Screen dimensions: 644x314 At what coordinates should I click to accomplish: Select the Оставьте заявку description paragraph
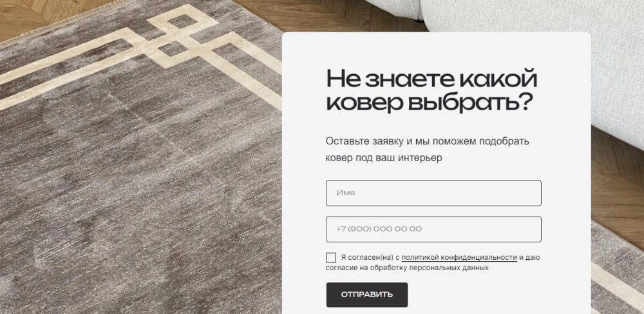pyautogui.click(x=428, y=150)
